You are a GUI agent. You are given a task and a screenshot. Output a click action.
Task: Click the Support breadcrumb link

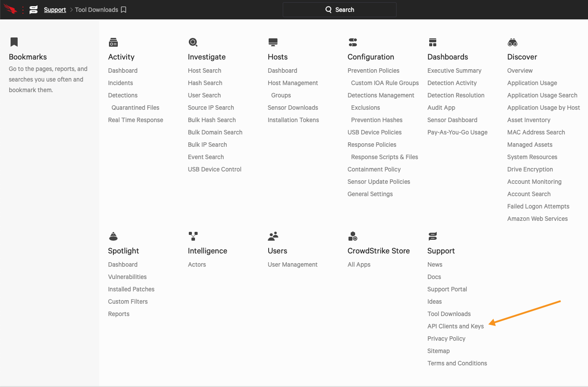pos(55,10)
